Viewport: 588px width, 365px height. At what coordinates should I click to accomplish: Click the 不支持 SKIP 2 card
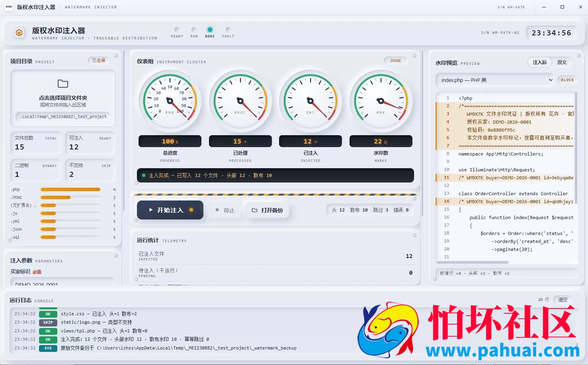90,171
